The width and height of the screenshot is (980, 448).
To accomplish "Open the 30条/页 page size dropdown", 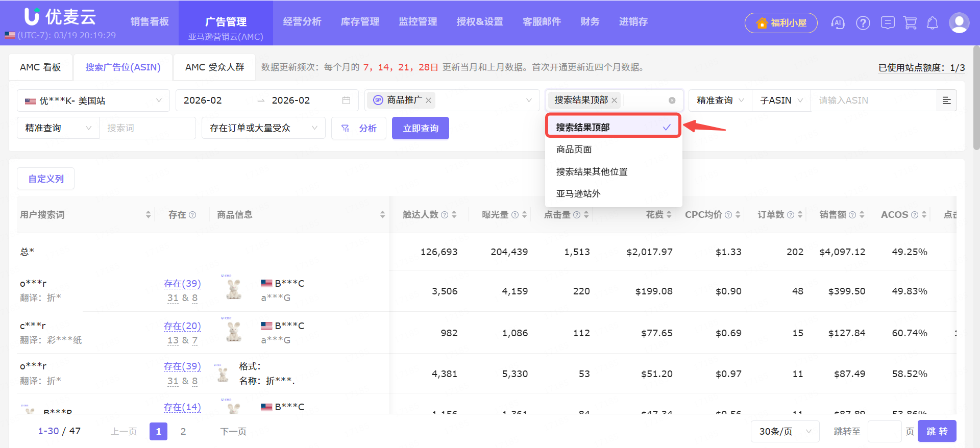I will pyautogui.click(x=785, y=432).
